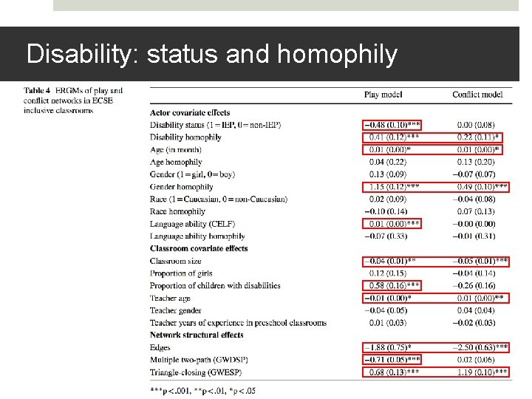Select the 'Race (1=Caucasian, 0=non-Caucasian)' label

(219, 199)
